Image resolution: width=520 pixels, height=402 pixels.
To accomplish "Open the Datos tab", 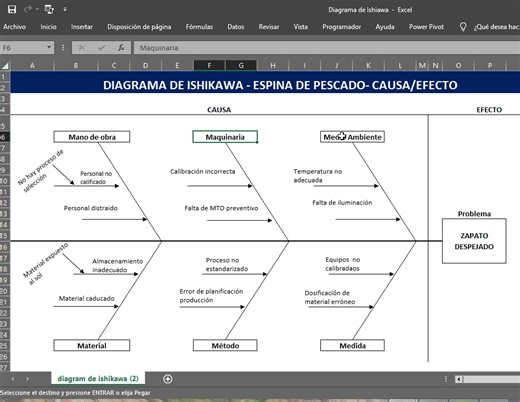I will (236, 27).
